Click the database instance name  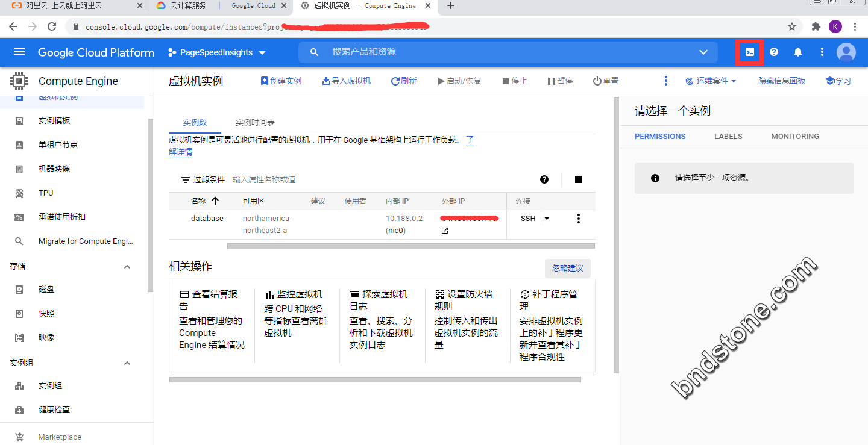click(x=207, y=219)
